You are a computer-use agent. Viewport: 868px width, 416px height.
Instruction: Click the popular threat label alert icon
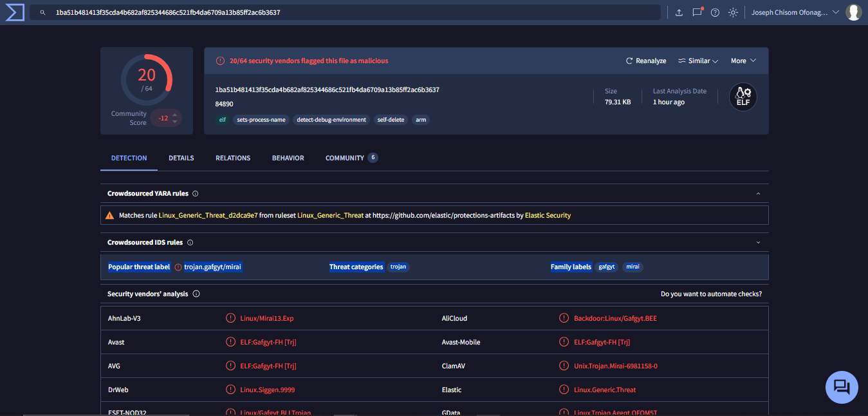pos(178,267)
